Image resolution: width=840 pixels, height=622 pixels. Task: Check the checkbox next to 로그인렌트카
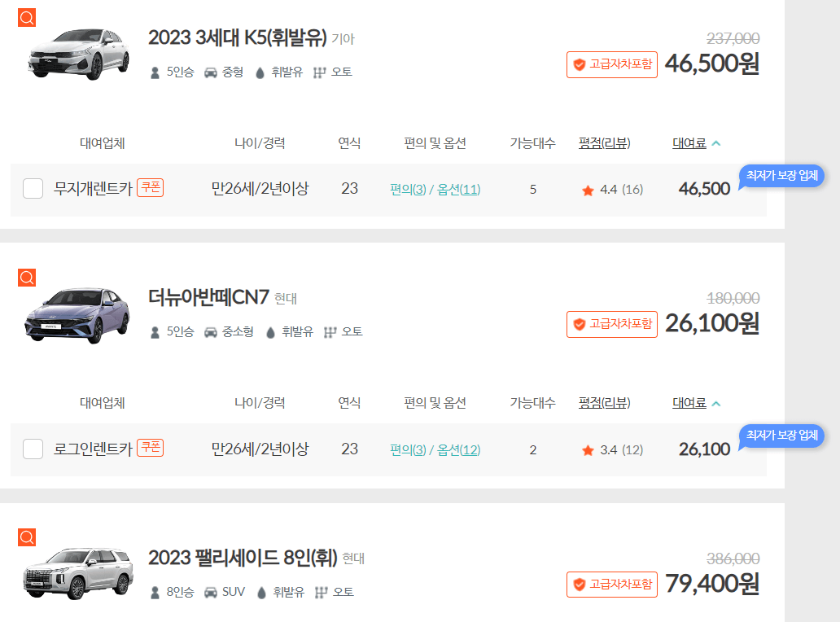click(x=33, y=449)
